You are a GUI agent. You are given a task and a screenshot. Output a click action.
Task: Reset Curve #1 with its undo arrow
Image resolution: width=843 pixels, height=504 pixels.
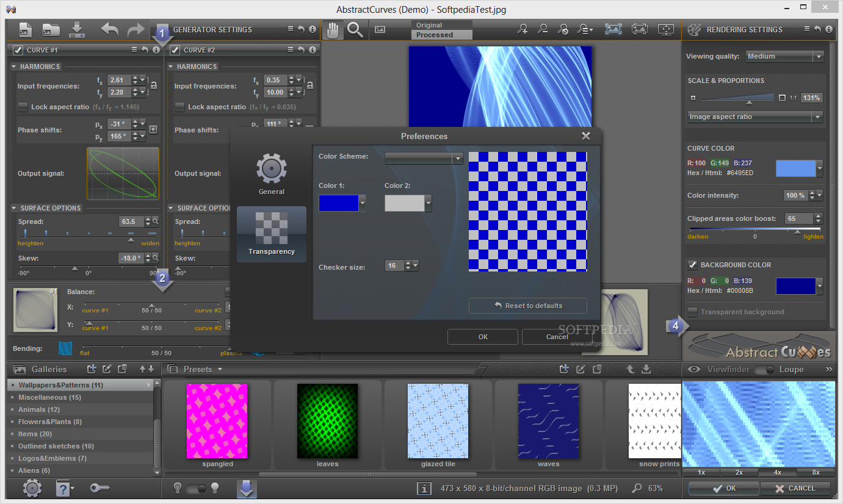(145, 50)
